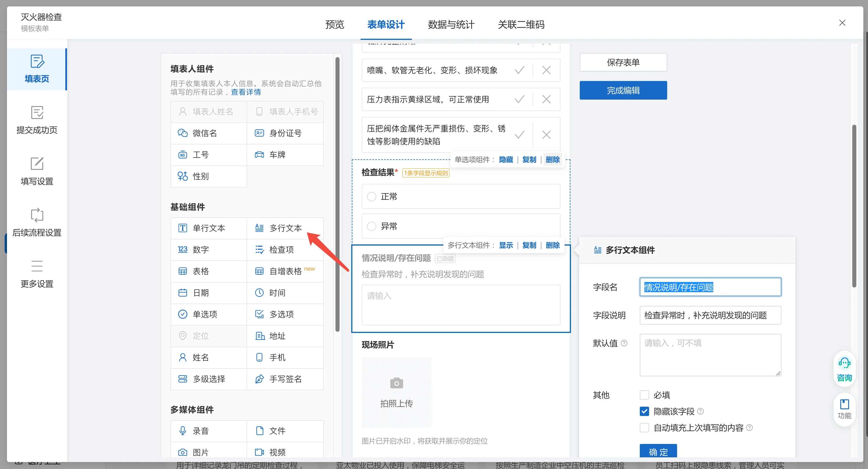Add the 录音 component
Viewport: 868px width, 469px height.
coord(209,431)
